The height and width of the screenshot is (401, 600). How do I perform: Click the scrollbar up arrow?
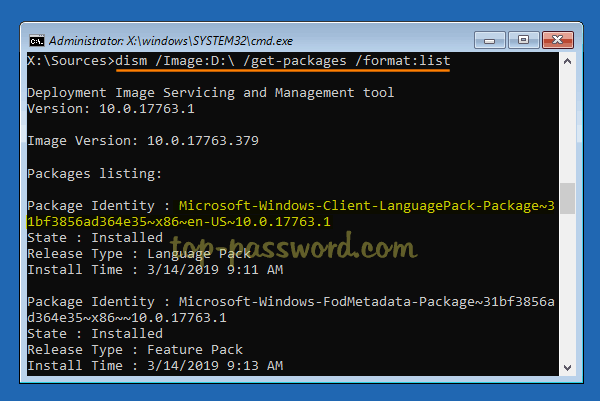tap(567, 61)
